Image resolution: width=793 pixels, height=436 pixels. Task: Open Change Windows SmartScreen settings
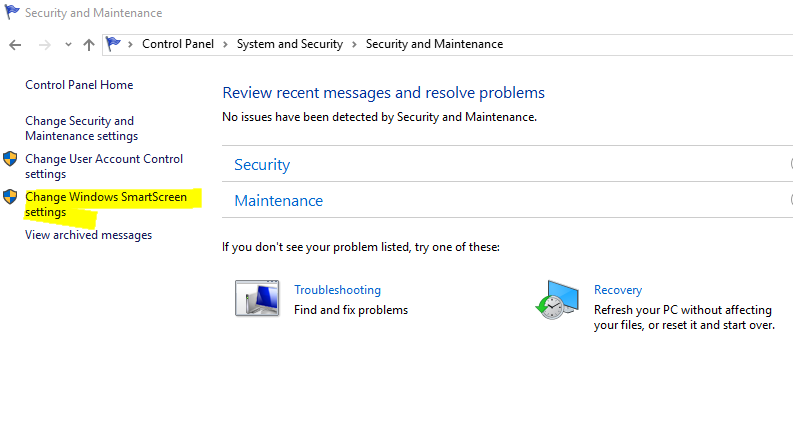point(105,204)
